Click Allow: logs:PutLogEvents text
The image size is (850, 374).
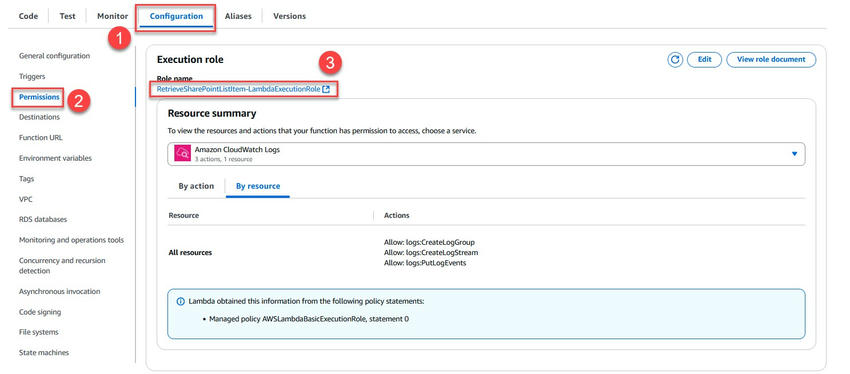coord(425,263)
